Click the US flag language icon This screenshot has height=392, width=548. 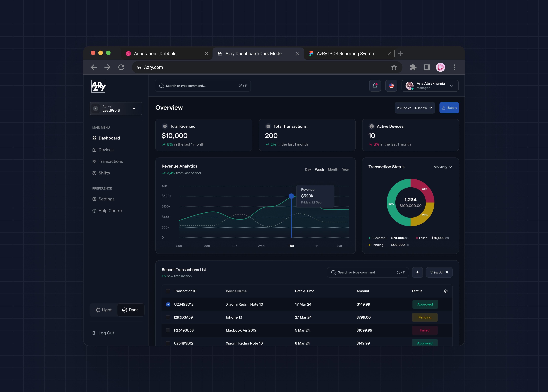point(391,86)
